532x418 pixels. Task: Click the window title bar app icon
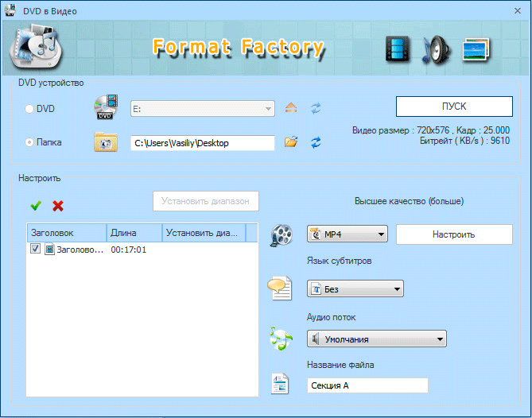point(10,10)
